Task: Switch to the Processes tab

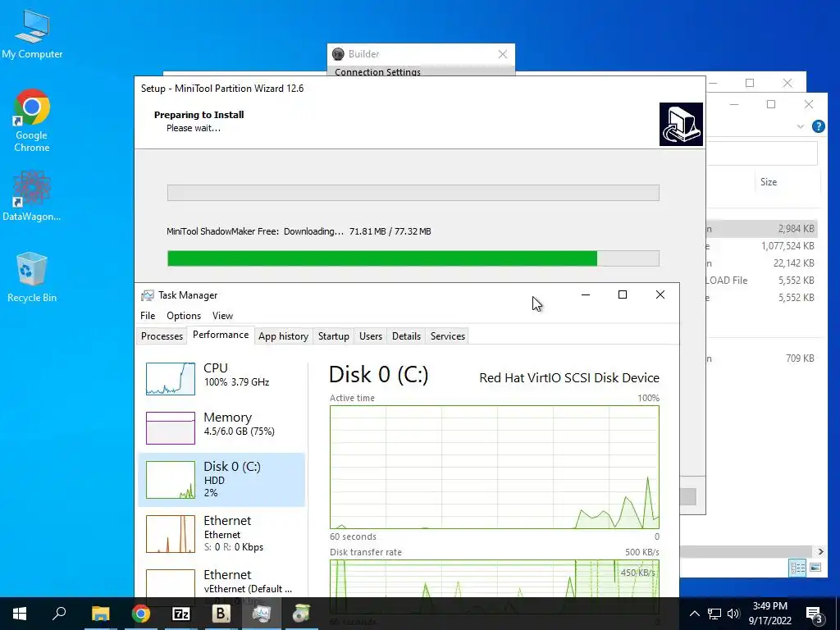Action: [162, 336]
